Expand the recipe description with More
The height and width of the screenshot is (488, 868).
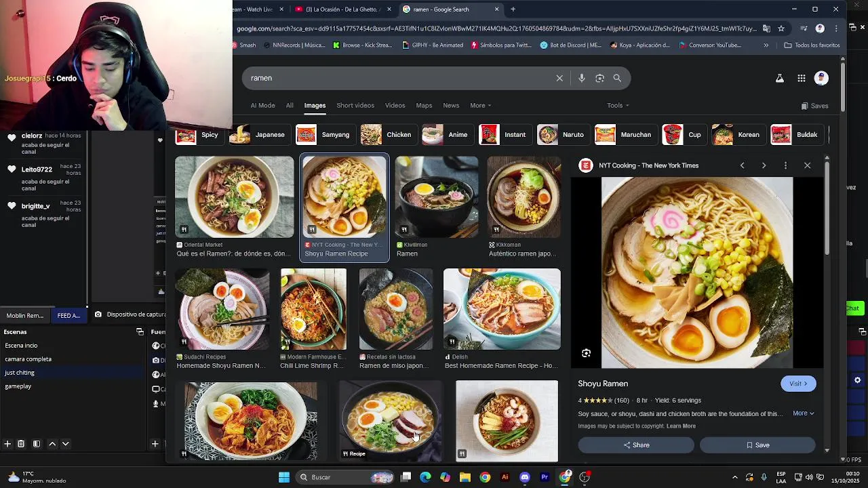(803, 413)
